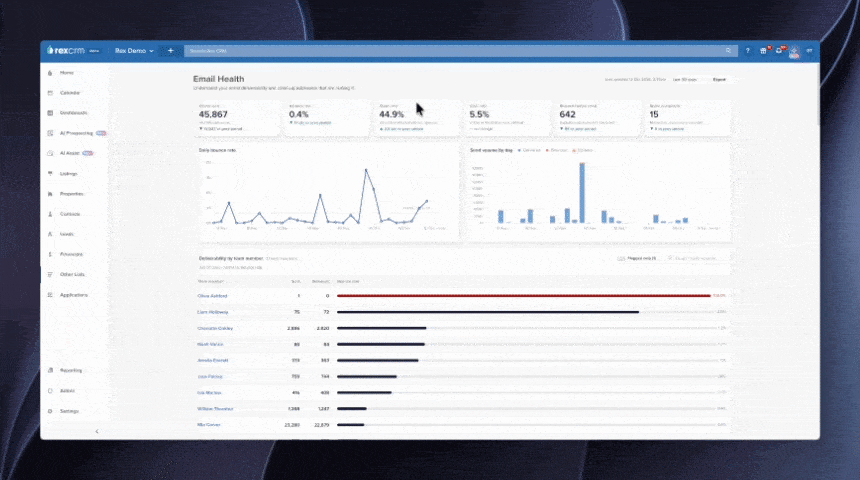The image size is (860, 480).
Task: Click the highest peak on bounce rate line
Action: (x=366, y=170)
